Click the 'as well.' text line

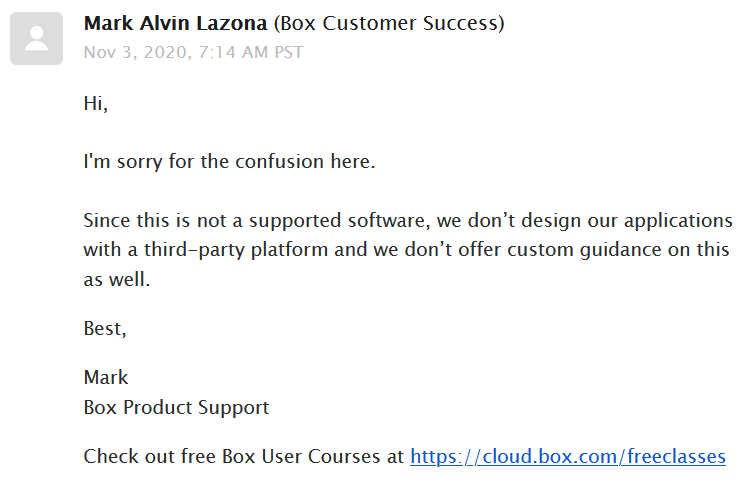point(117,279)
